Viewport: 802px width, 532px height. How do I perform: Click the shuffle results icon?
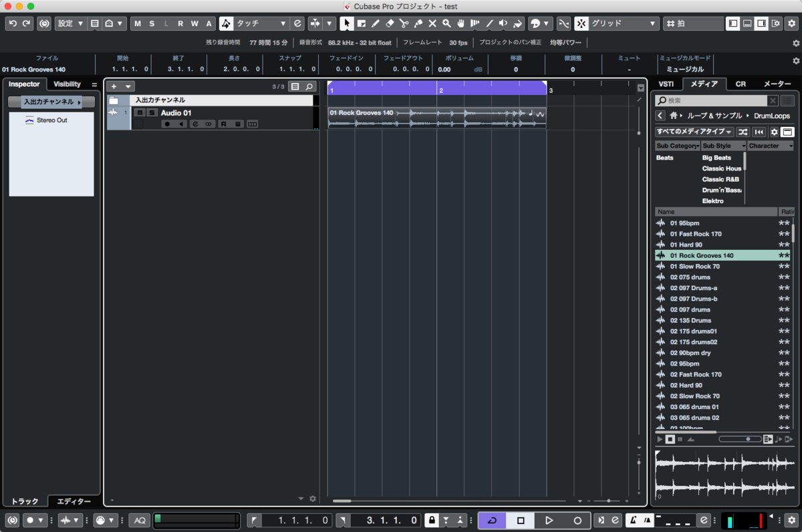[x=743, y=132]
